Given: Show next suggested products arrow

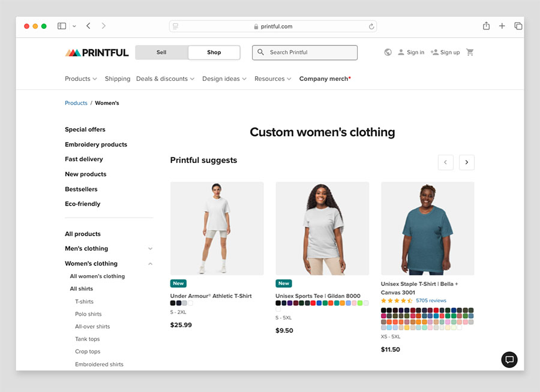Looking at the screenshot, I should pos(467,162).
